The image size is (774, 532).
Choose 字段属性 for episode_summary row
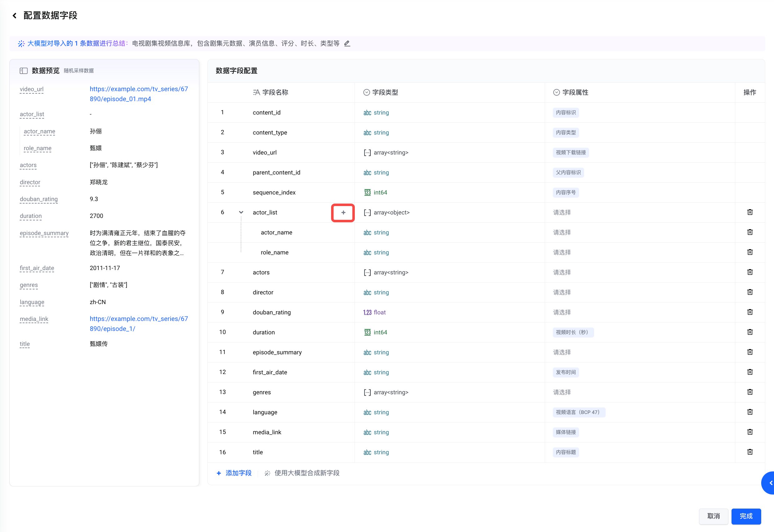[562, 352]
